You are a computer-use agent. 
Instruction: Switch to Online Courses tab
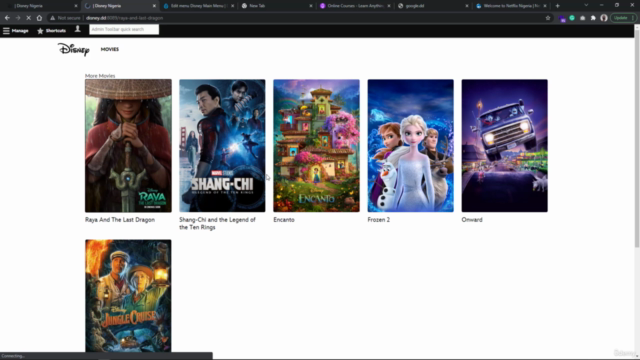[x=355, y=6]
